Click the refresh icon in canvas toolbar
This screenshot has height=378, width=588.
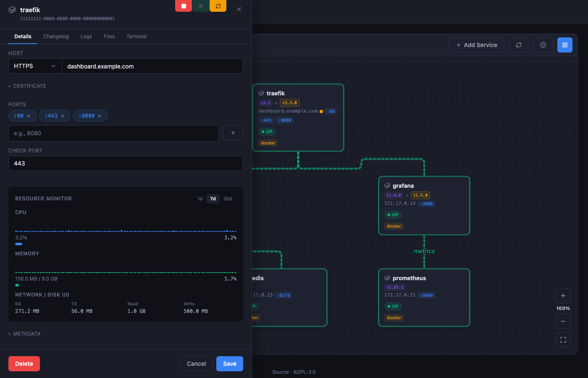click(x=519, y=45)
